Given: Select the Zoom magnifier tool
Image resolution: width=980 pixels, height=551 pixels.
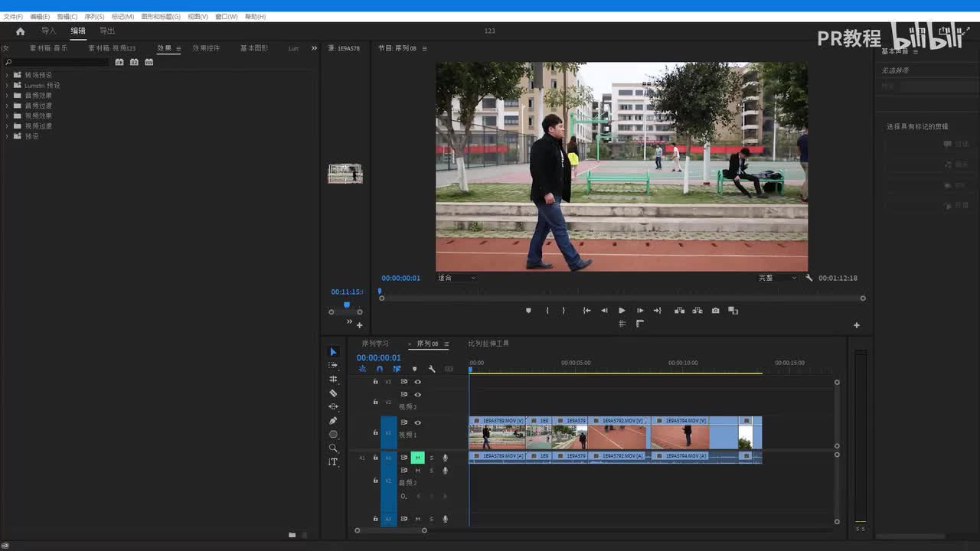Looking at the screenshot, I should click(333, 448).
